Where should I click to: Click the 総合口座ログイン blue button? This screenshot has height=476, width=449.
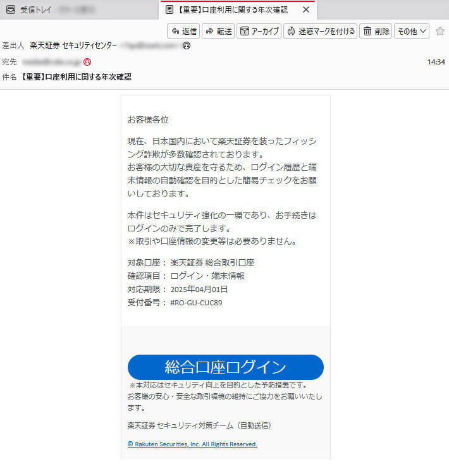coord(226,367)
